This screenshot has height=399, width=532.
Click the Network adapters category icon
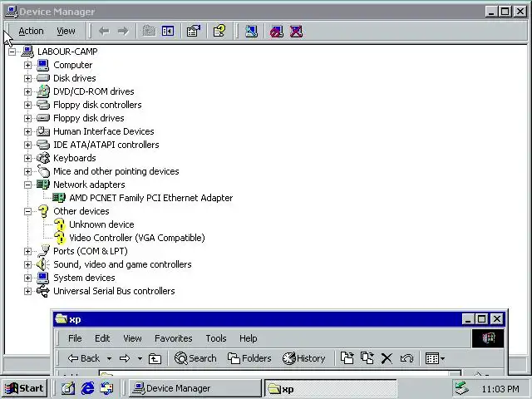tap(42, 185)
